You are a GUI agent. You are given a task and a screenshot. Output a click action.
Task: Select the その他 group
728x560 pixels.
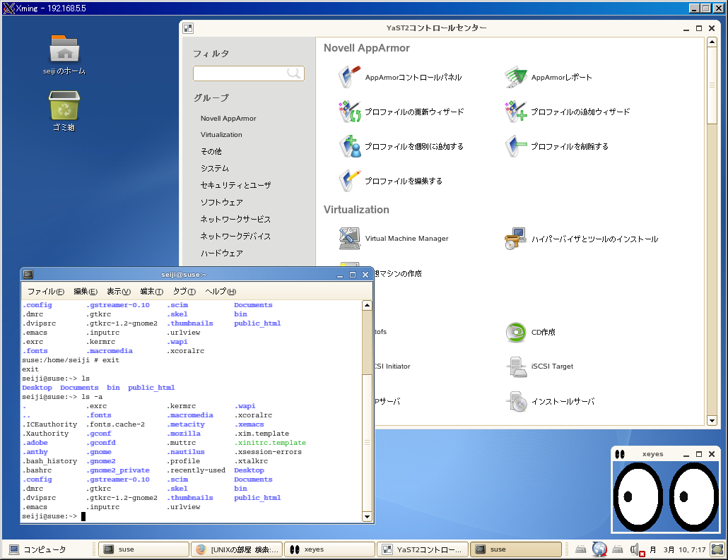211,151
